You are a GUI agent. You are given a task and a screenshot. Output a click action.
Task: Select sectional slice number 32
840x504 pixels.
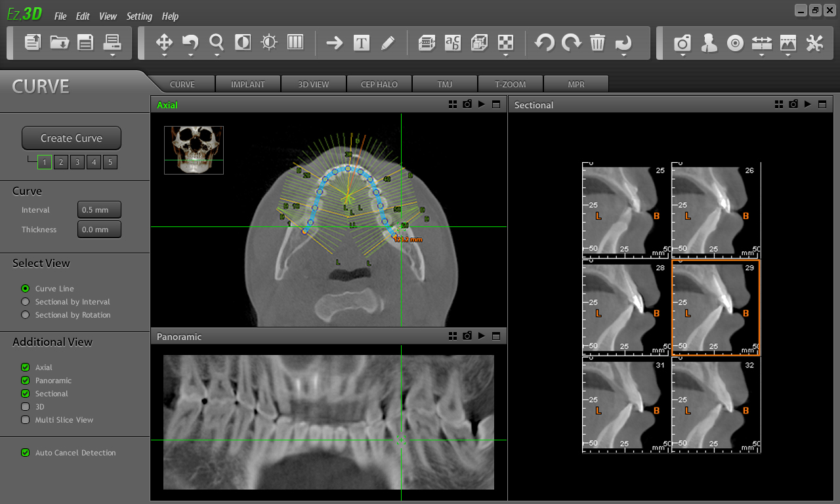[x=716, y=405]
